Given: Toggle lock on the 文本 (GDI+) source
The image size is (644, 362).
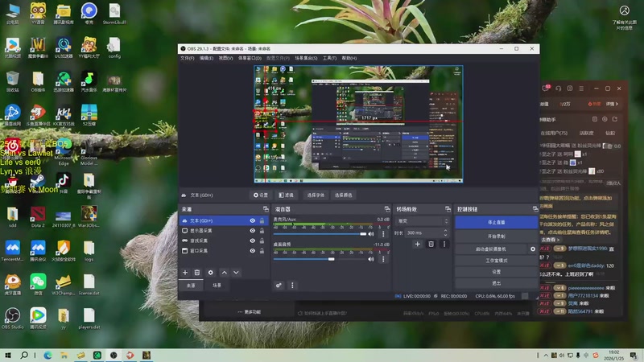Looking at the screenshot, I should tap(262, 220).
